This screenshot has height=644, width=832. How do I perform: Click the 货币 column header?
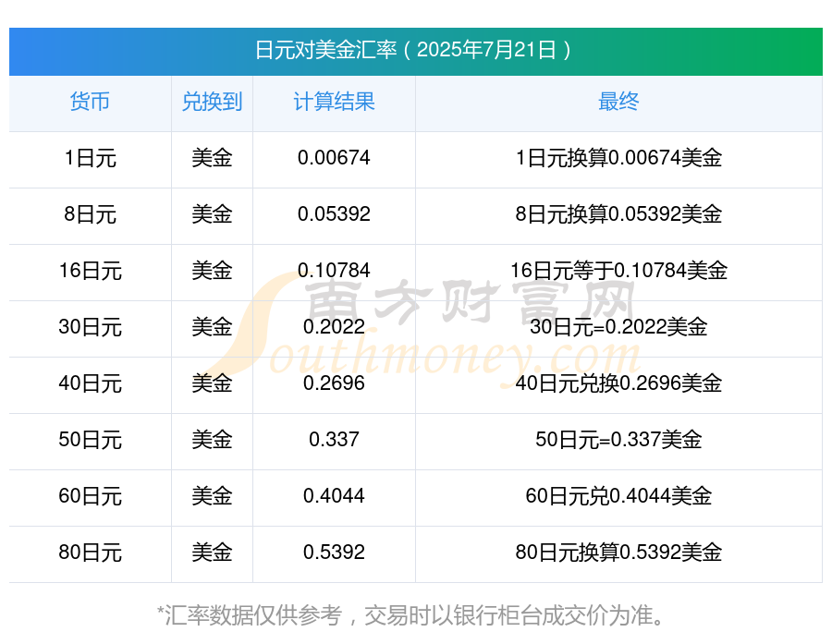[90, 102]
